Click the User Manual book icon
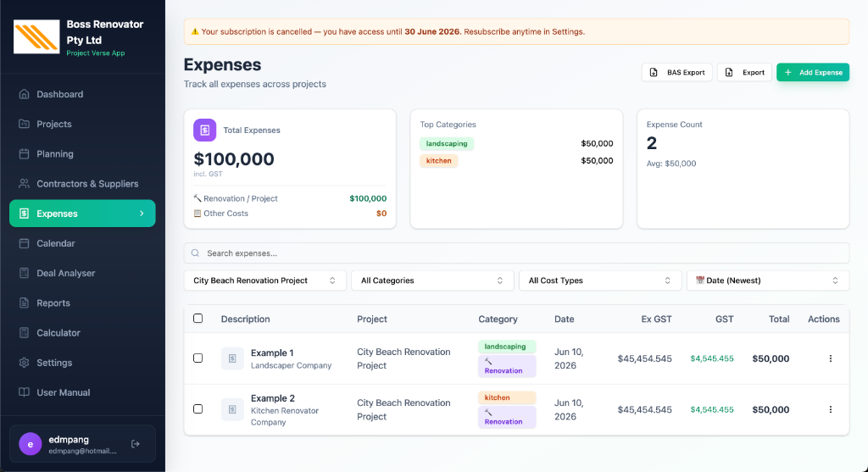Viewport: 868px width, 472px height. [x=24, y=392]
